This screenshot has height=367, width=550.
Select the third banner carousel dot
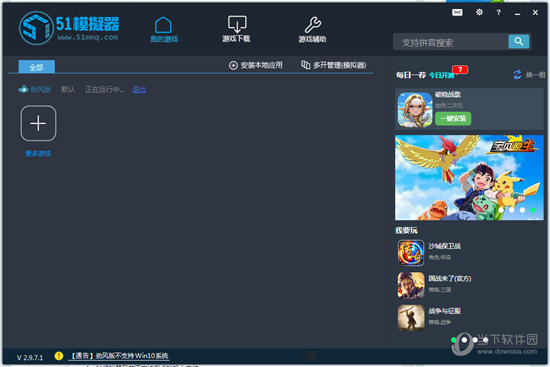coord(522,210)
